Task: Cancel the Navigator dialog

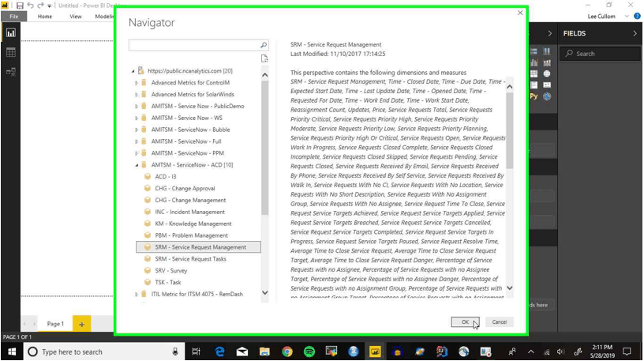Action: pyautogui.click(x=500, y=322)
